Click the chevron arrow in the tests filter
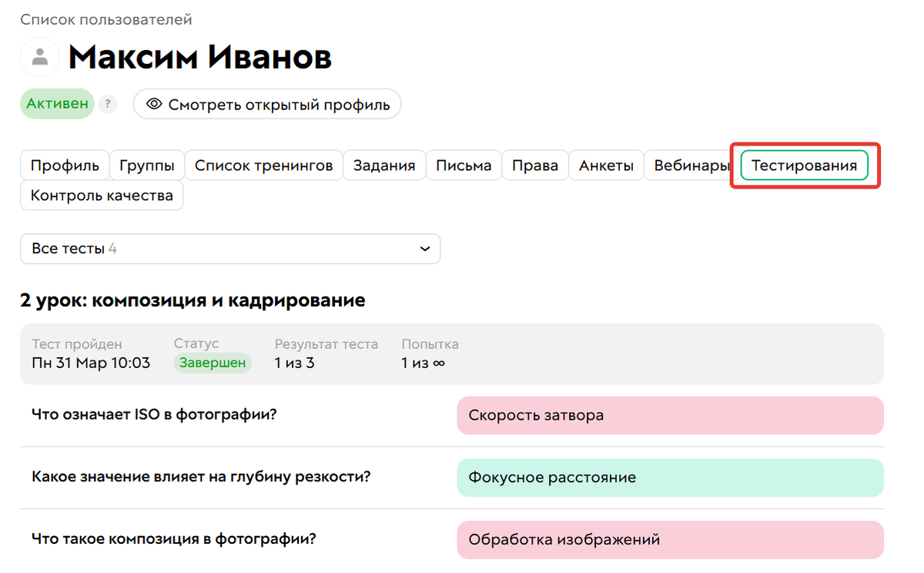Viewport: 924px width, 573px height. pyautogui.click(x=423, y=249)
